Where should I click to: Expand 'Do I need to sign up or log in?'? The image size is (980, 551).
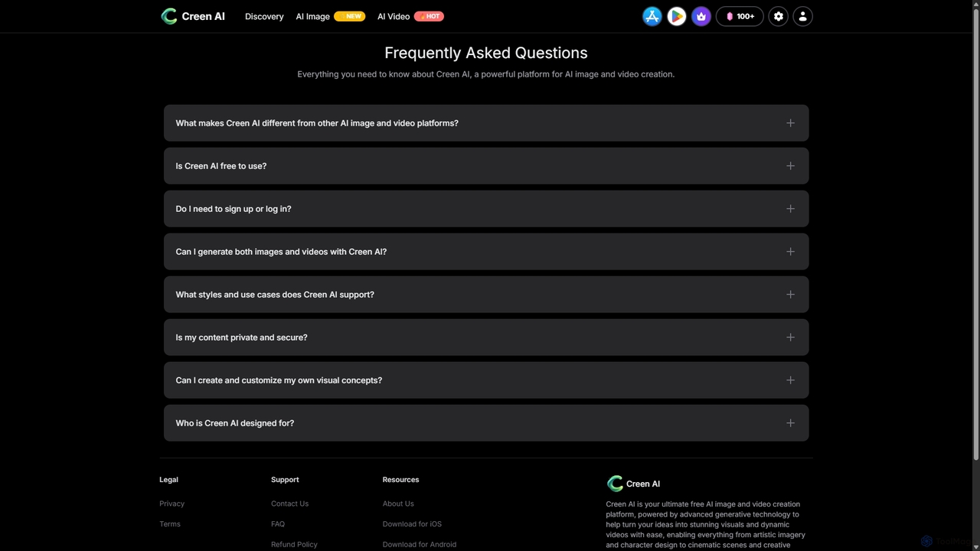pyautogui.click(x=486, y=209)
